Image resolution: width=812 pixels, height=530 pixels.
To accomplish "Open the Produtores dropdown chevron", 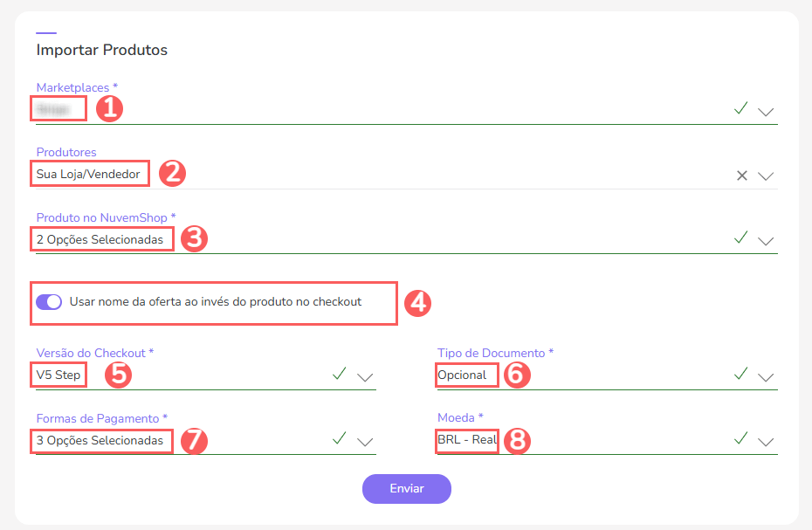I will click(766, 176).
